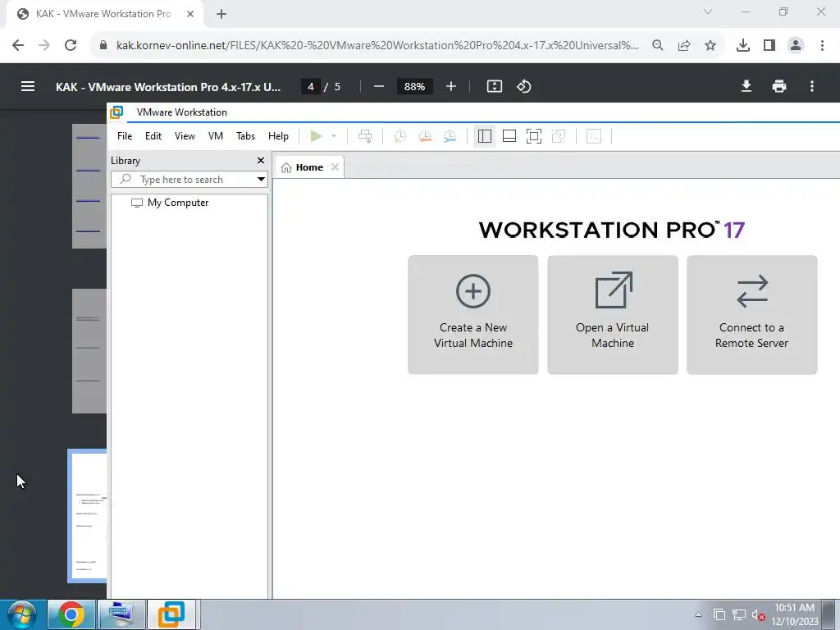This screenshot has height=630, width=840.
Task: Select the middle page thumbnail
Action: coord(89,351)
